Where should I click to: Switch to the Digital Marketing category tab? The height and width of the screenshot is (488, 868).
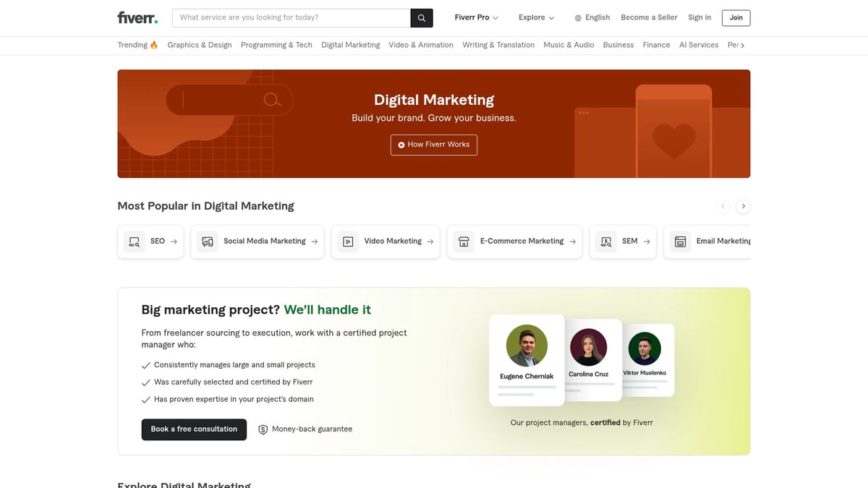pos(350,44)
